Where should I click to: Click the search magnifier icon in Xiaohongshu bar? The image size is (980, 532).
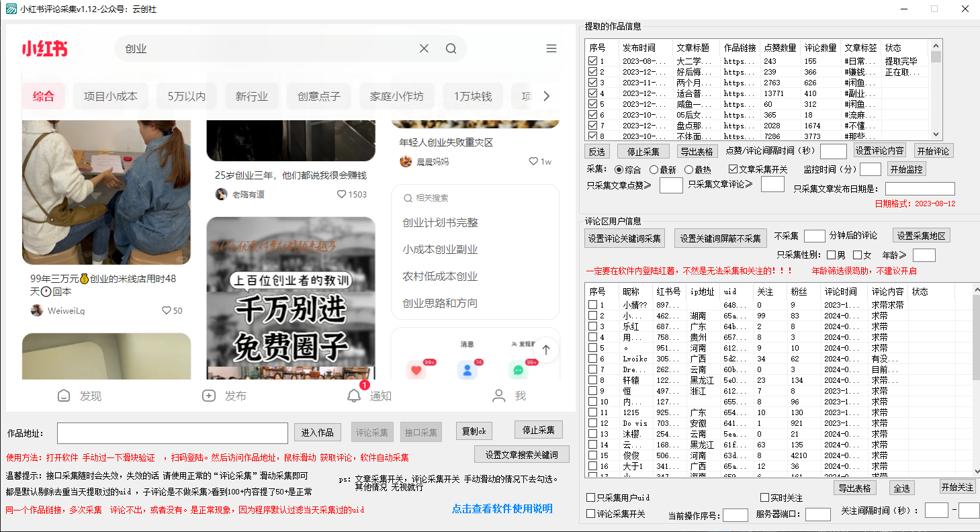coord(451,48)
